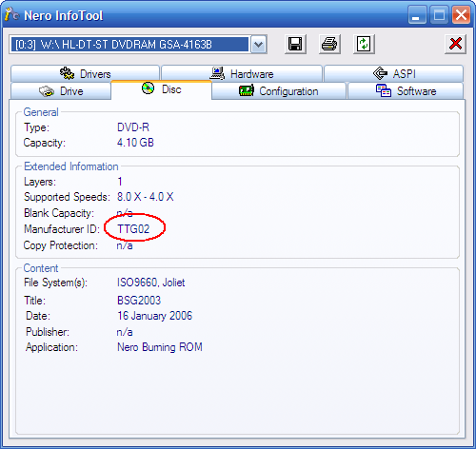The image size is (476, 449).
Task: Click the Refresh icon with green arrows
Action: [x=364, y=44]
